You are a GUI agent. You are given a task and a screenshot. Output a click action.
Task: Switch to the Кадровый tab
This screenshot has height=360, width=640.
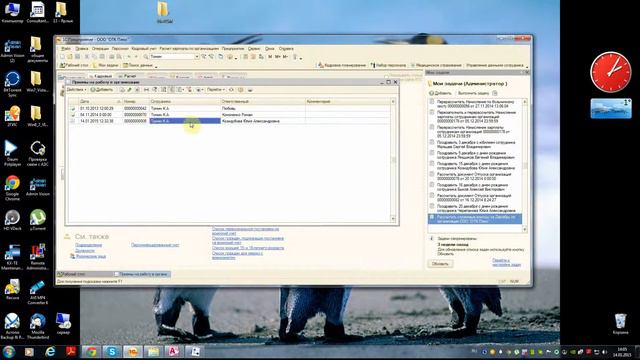tap(101, 76)
